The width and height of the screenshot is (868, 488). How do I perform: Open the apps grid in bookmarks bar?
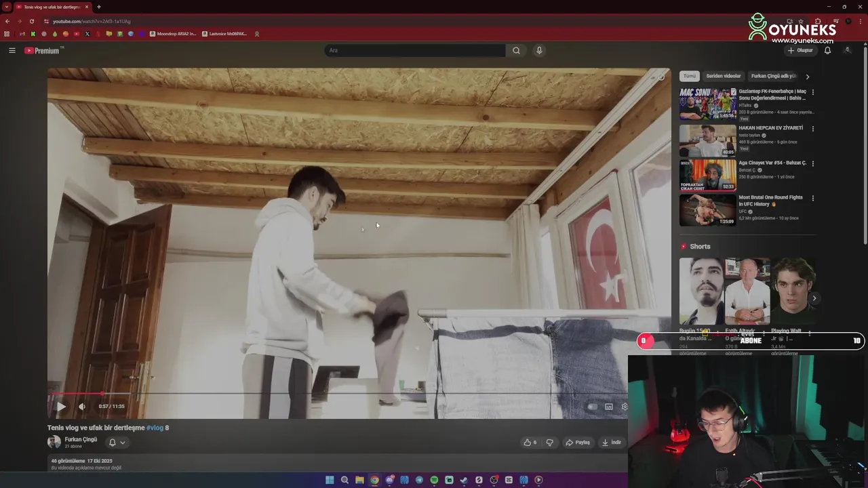pyautogui.click(x=7, y=34)
